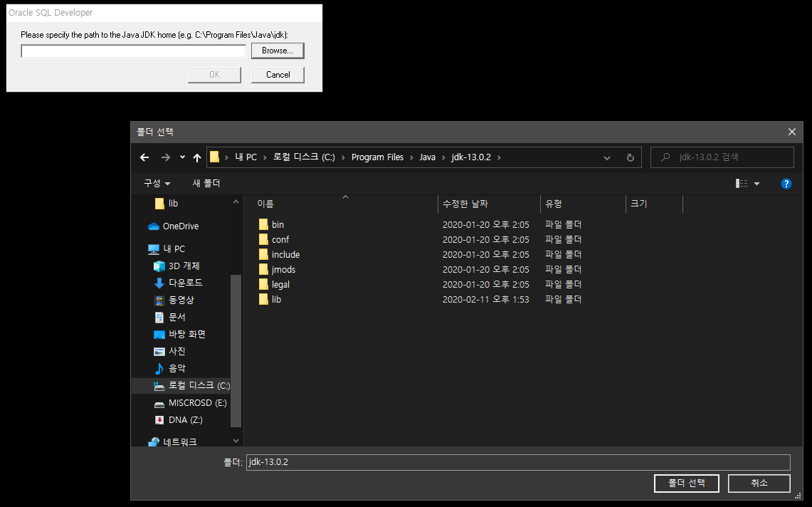Expand chevron after jdk-13.0.2 breadcrumb
Screen dimensions: 812x507
pos(499,157)
